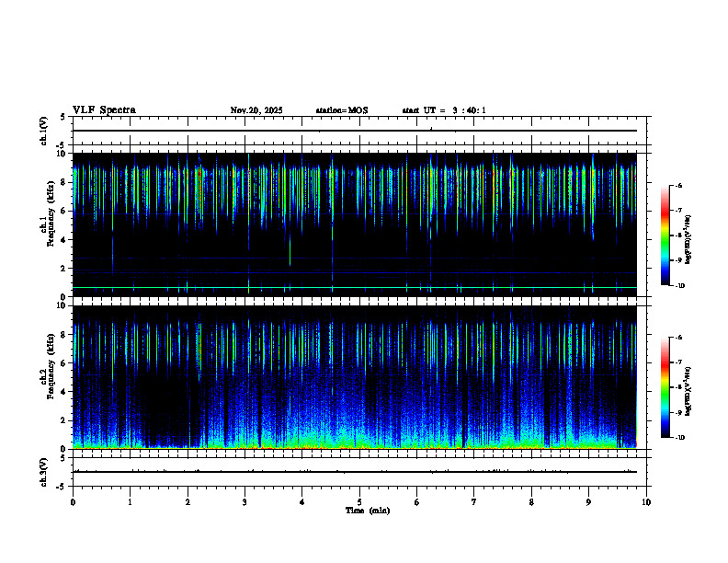Click the ch.2 spectrogram color scale bar

pyautogui.click(x=665, y=387)
